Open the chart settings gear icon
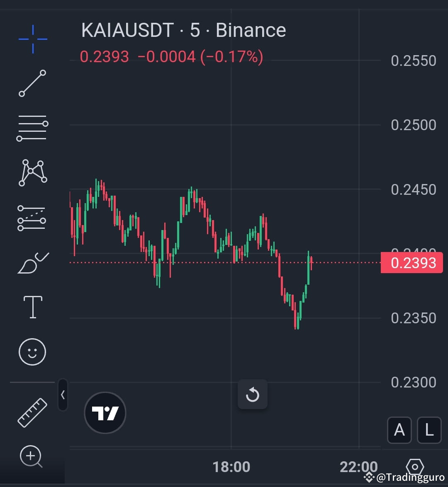Image resolution: width=448 pixels, height=487 pixels. [x=414, y=467]
